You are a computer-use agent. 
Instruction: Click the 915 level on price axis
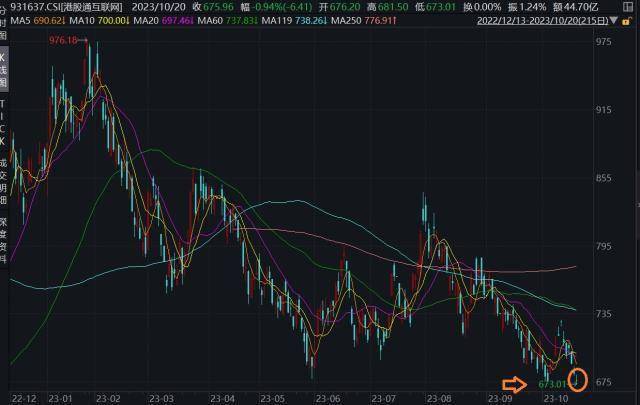coord(603,110)
